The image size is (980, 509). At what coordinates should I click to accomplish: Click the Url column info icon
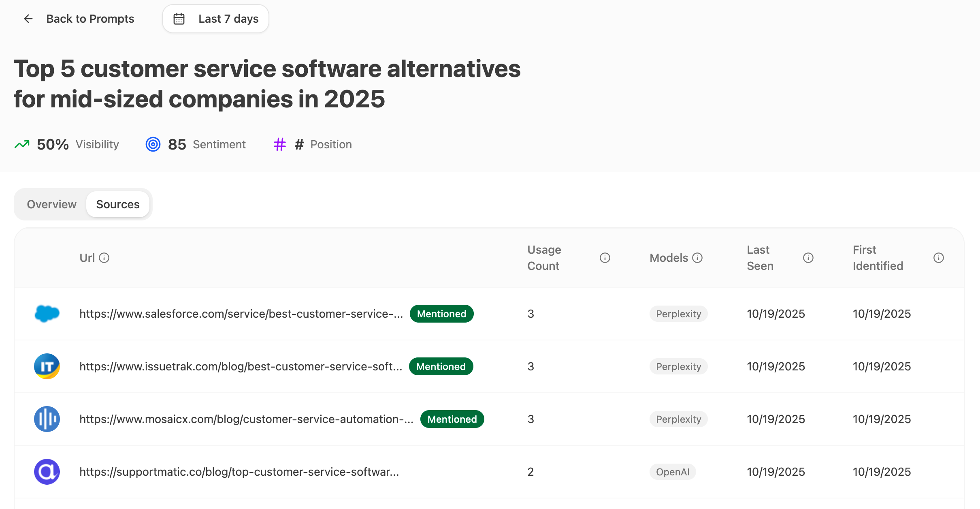point(104,258)
